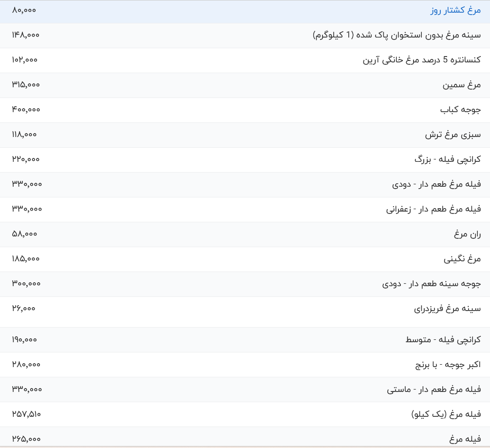Click the 'فیله مرغ (یک کیلو)' product

(x=446, y=414)
